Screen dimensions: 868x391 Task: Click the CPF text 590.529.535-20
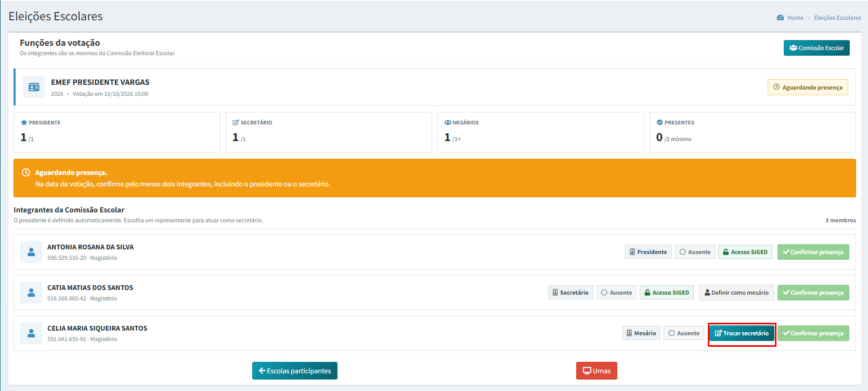click(67, 258)
